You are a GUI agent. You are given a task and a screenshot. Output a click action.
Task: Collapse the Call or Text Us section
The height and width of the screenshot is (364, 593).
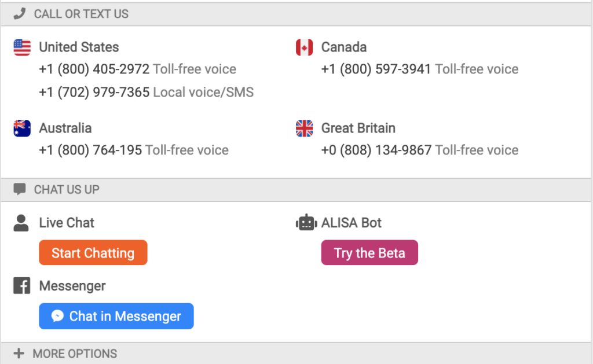(x=296, y=14)
